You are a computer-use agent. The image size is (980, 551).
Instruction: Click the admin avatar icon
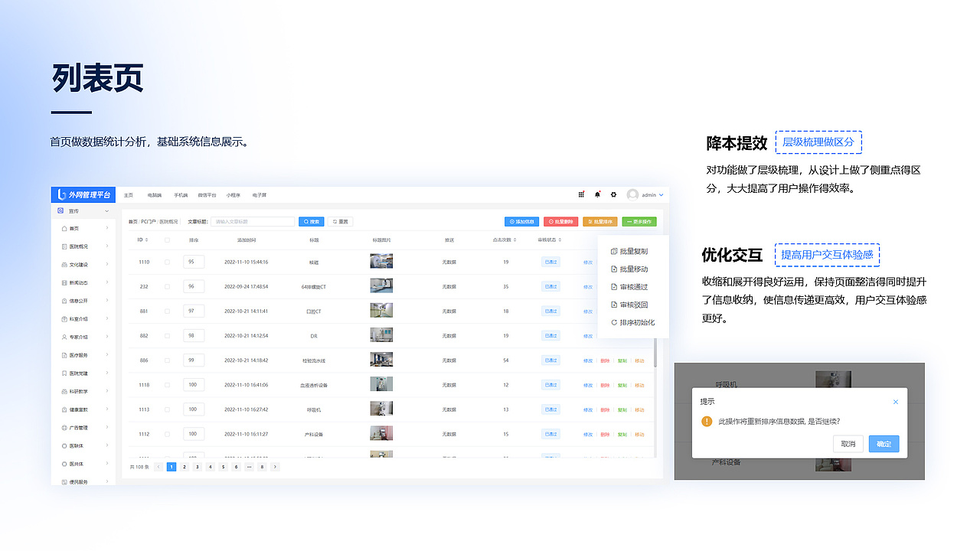[x=634, y=194]
